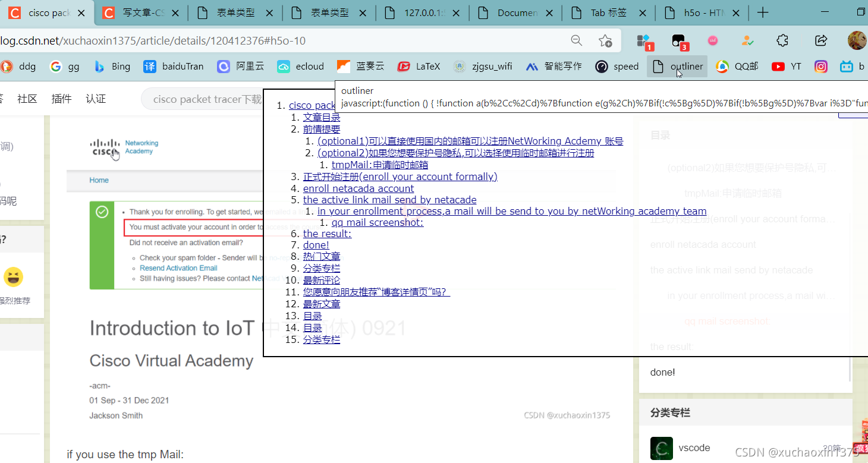Open the zjgsu_wifi bookmark

(483, 67)
